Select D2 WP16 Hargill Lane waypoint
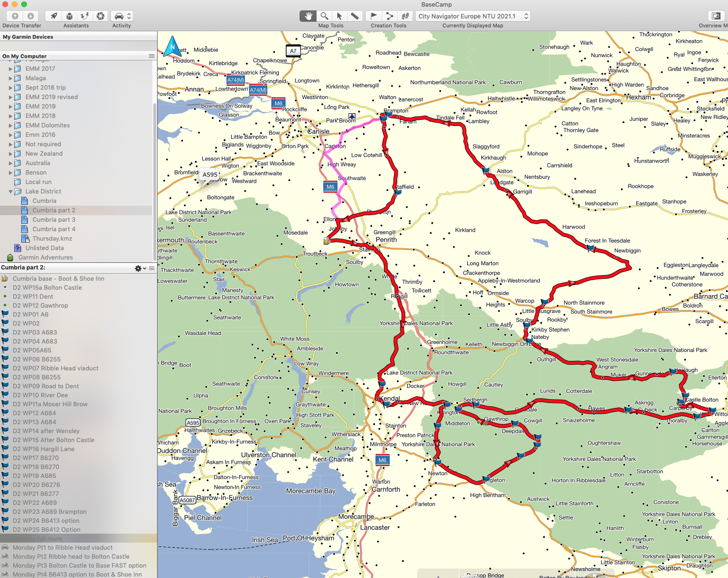The image size is (728, 578). pyautogui.click(x=43, y=449)
